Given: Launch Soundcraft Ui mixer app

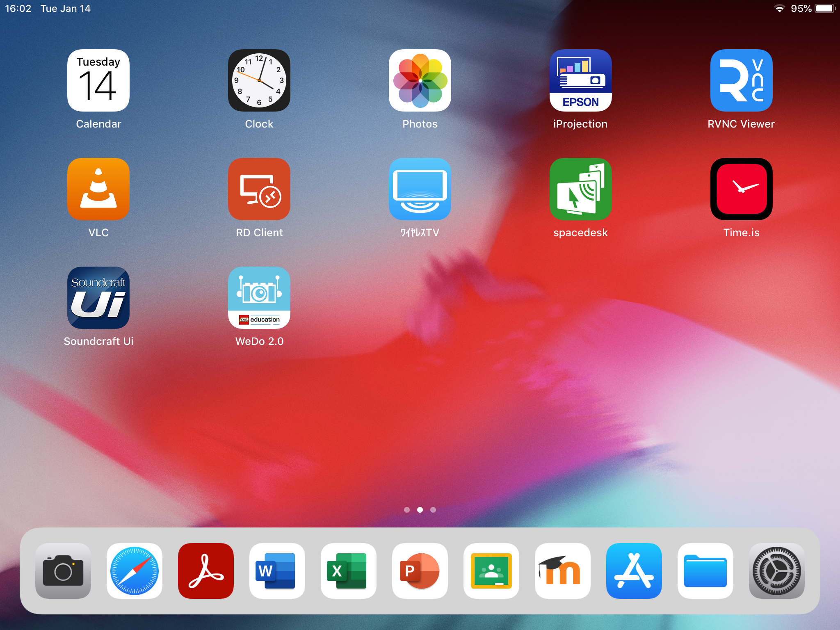Looking at the screenshot, I should point(98,298).
